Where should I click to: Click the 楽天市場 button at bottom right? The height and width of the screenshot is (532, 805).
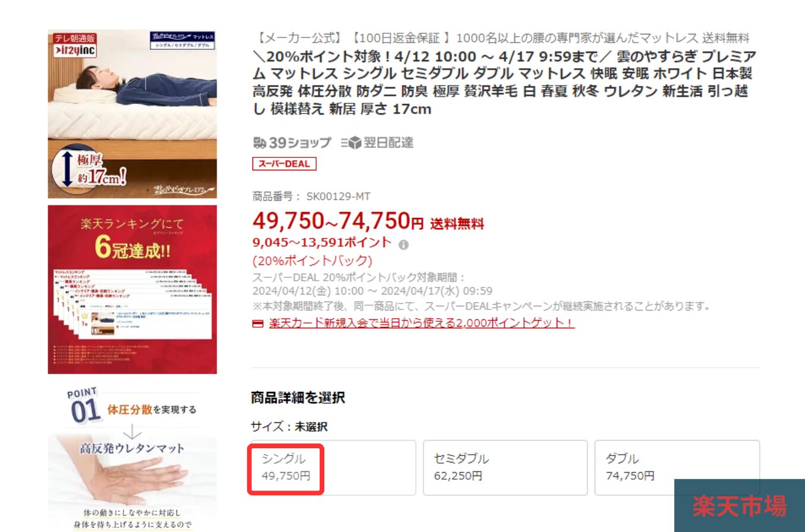click(739, 505)
